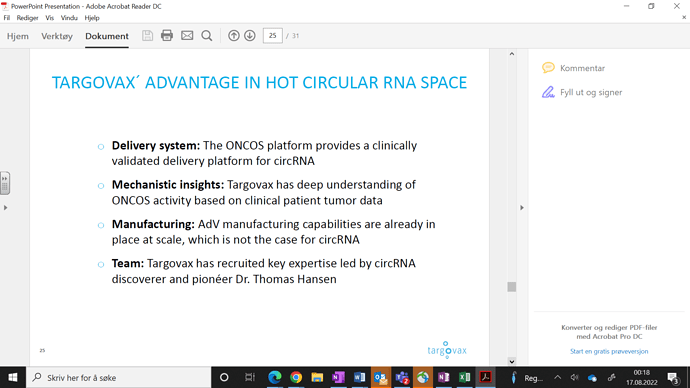Click the page number field
690x388 pixels.
pos(272,36)
